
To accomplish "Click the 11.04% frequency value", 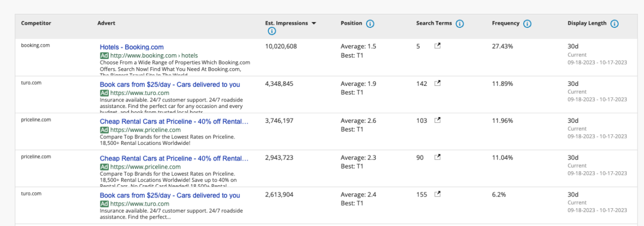I will click(502, 158).
